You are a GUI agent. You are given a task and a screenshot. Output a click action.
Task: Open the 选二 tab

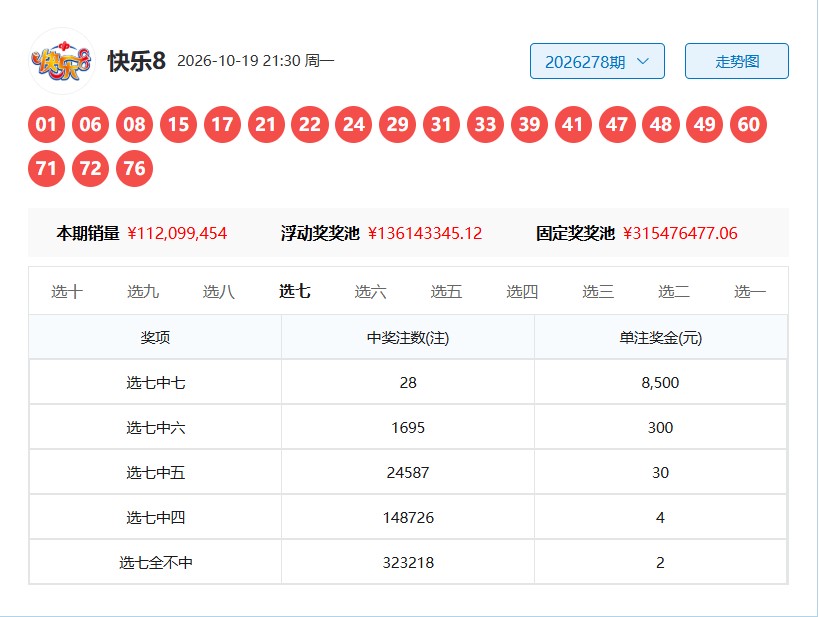674,291
